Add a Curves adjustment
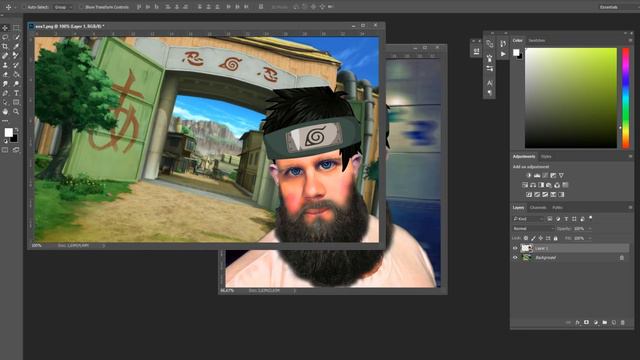The height and width of the screenshot is (360, 640). [x=545, y=175]
